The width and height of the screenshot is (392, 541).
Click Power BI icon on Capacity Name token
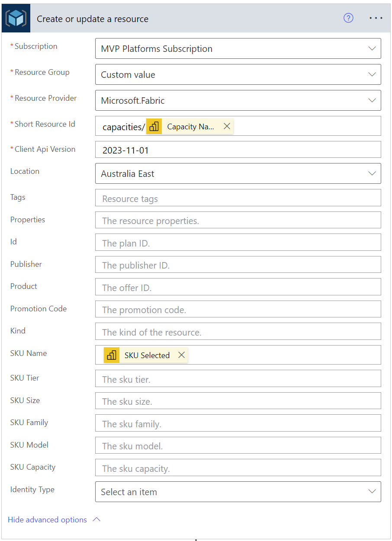tap(154, 126)
